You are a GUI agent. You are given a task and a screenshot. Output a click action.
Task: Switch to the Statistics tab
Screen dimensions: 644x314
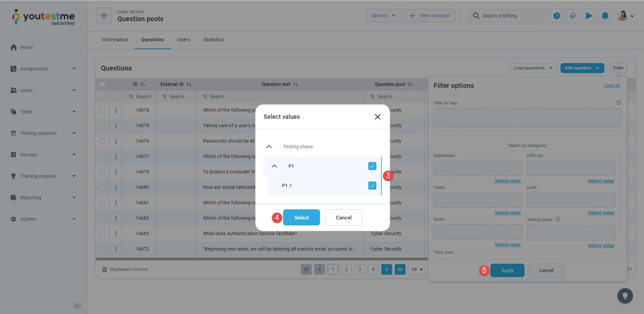(214, 40)
